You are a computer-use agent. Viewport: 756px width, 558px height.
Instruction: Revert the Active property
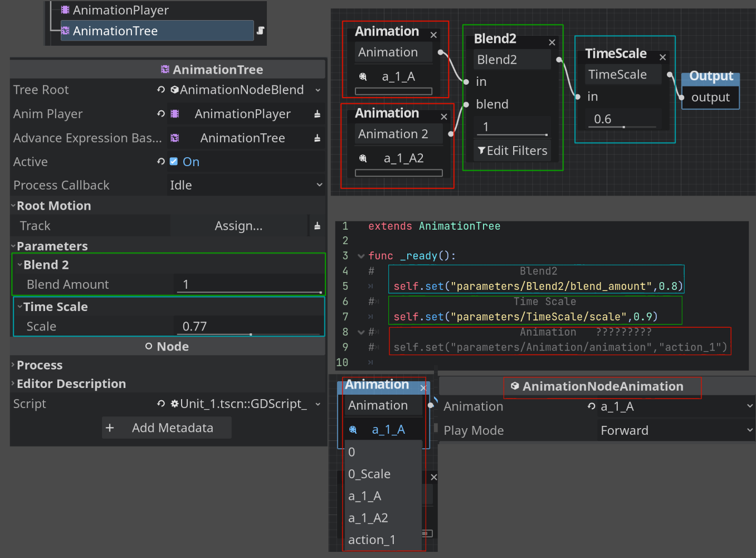pos(161,162)
